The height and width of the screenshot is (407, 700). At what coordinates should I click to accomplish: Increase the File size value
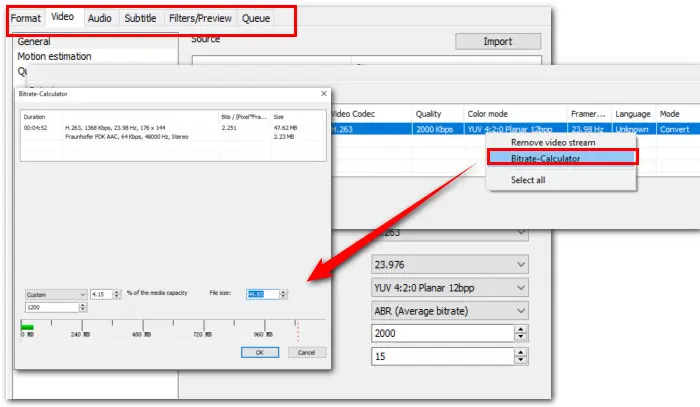tap(283, 292)
